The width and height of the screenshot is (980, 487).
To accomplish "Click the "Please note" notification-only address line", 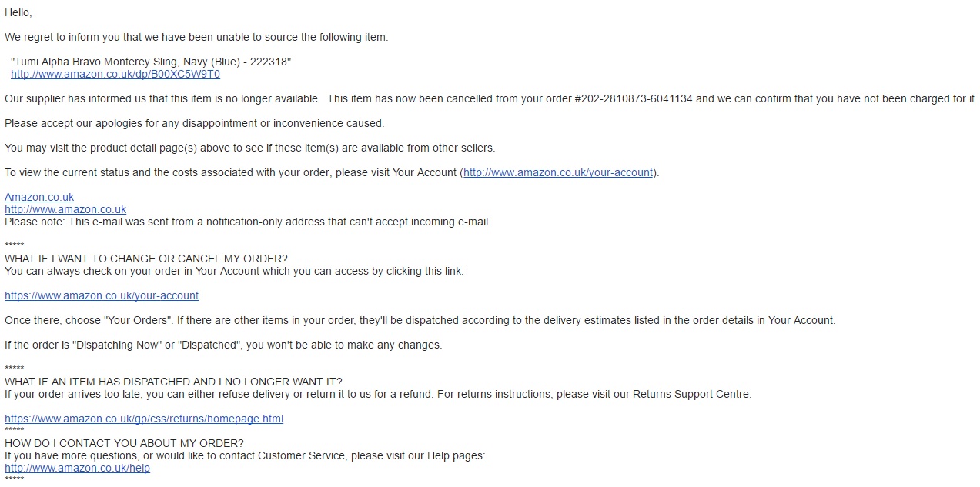I will (x=247, y=222).
